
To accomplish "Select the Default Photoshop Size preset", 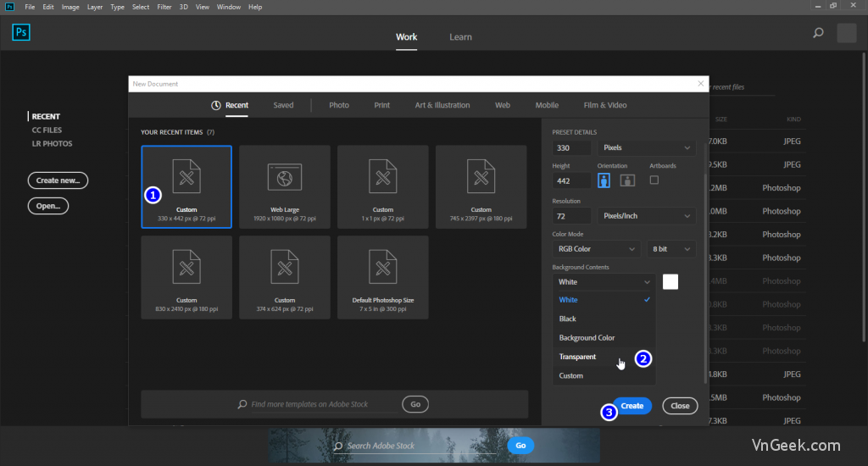I will point(383,277).
